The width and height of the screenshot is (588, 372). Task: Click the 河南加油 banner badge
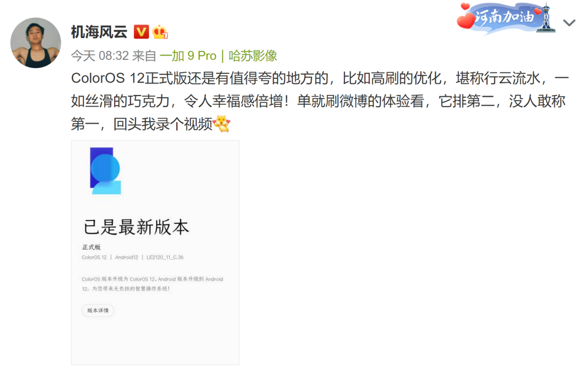[x=507, y=19]
